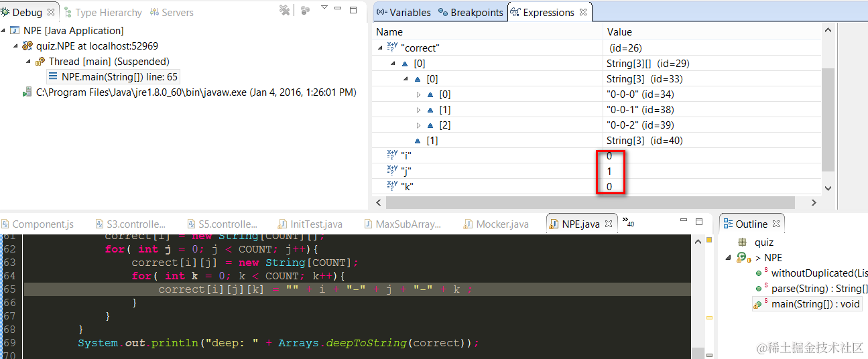This screenshot has width=868, height=359.
Task: Switch to the Servers tab
Action: point(172,12)
